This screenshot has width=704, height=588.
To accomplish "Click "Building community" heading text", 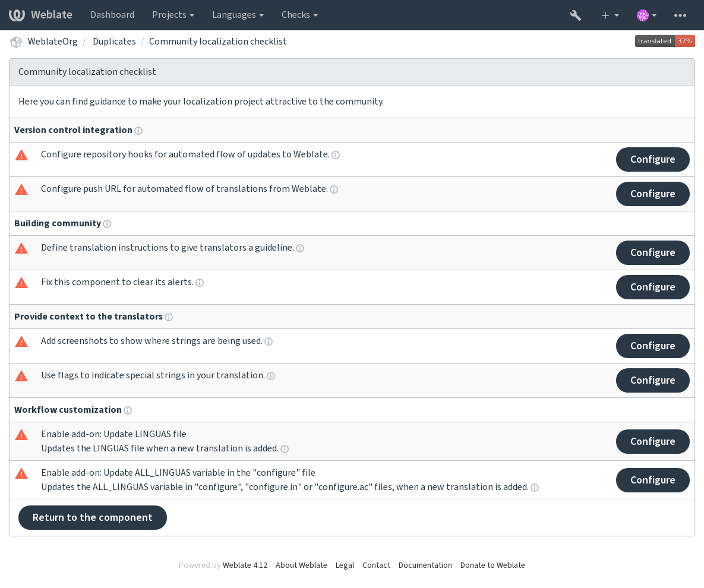I will pos(58,223).
